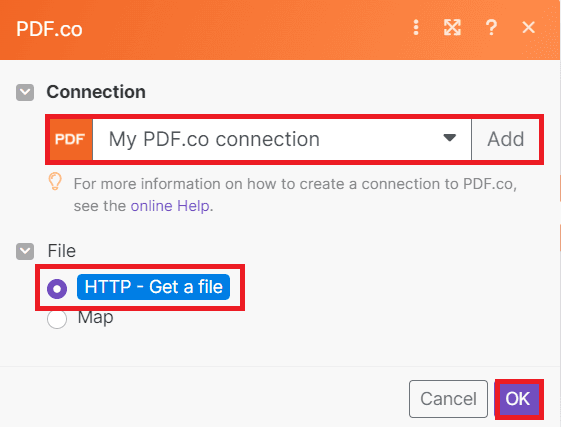The width and height of the screenshot is (561, 427).
Task: Click the Map option label
Action: pyautogui.click(x=96, y=318)
